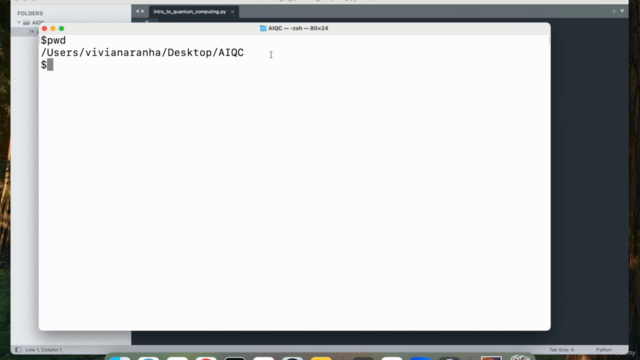Click the terminal prompt cursor line
This screenshot has height=360, width=640.
pyautogui.click(x=47, y=65)
